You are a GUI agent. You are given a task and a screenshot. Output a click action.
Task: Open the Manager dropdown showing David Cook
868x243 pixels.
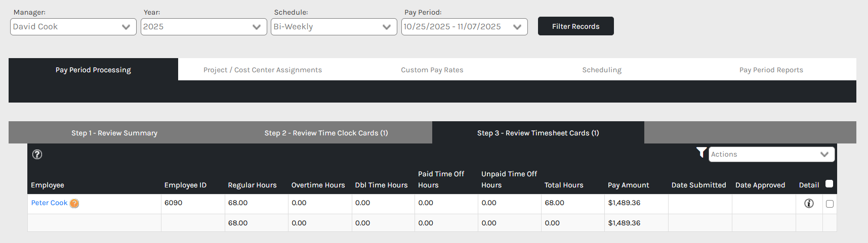[x=73, y=27]
